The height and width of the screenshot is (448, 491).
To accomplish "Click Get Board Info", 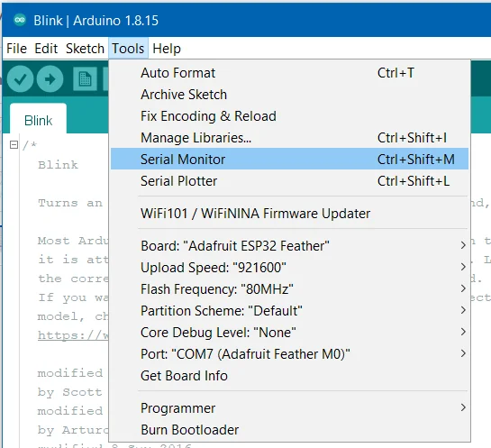I will (x=290, y=376).
